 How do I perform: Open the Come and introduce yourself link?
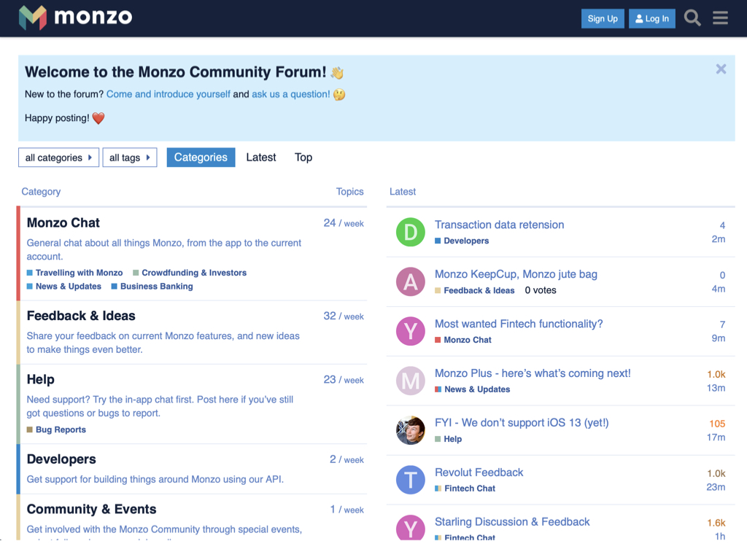(x=168, y=93)
